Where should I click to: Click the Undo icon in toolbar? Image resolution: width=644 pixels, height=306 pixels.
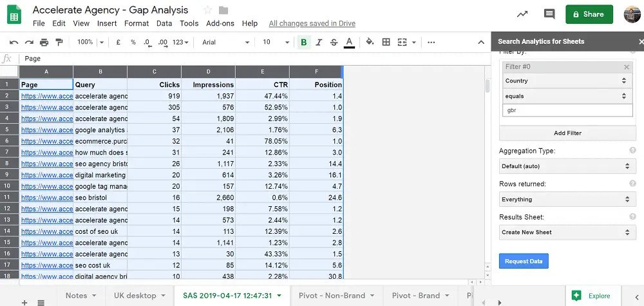(14, 42)
